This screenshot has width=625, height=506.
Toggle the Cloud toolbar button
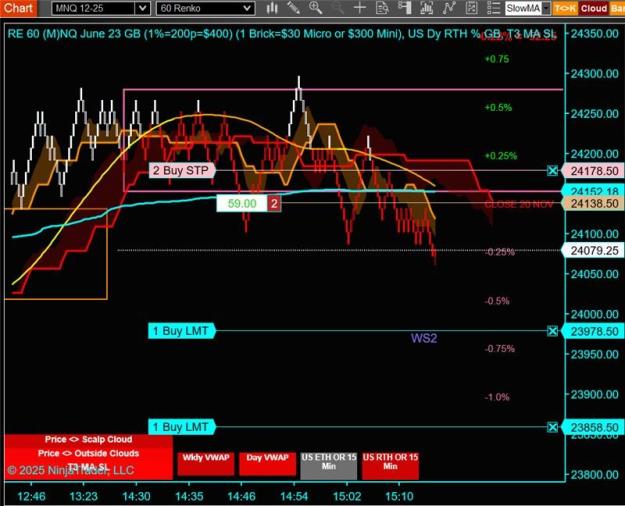pyautogui.click(x=594, y=8)
